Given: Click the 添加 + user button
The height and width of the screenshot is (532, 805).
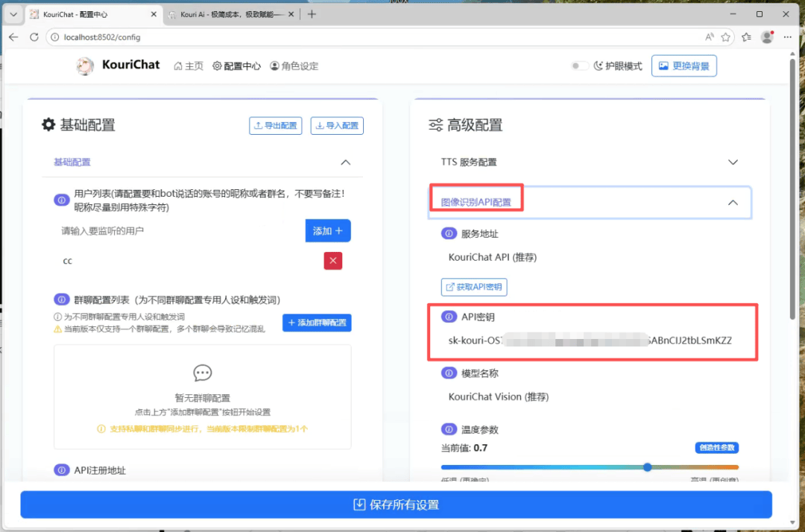Looking at the screenshot, I should point(328,231).
